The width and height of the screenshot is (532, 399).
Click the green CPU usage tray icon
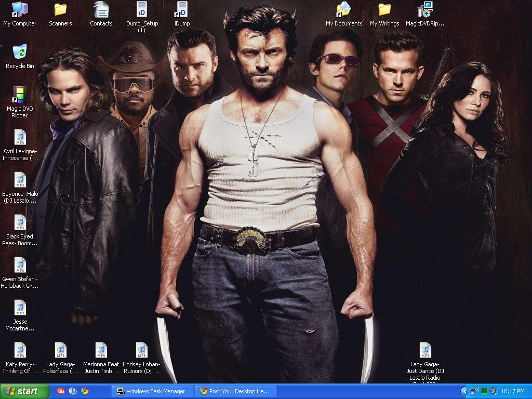[x=484, y=391]
